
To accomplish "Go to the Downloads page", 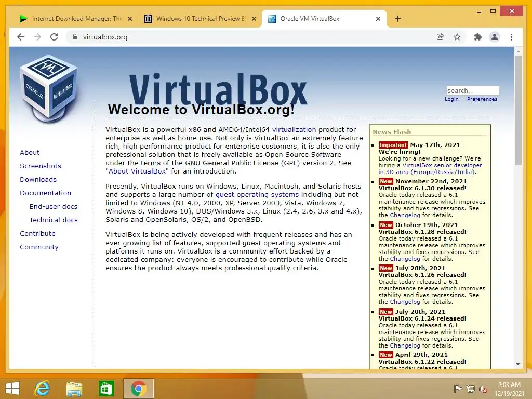I will coord(38,179).
